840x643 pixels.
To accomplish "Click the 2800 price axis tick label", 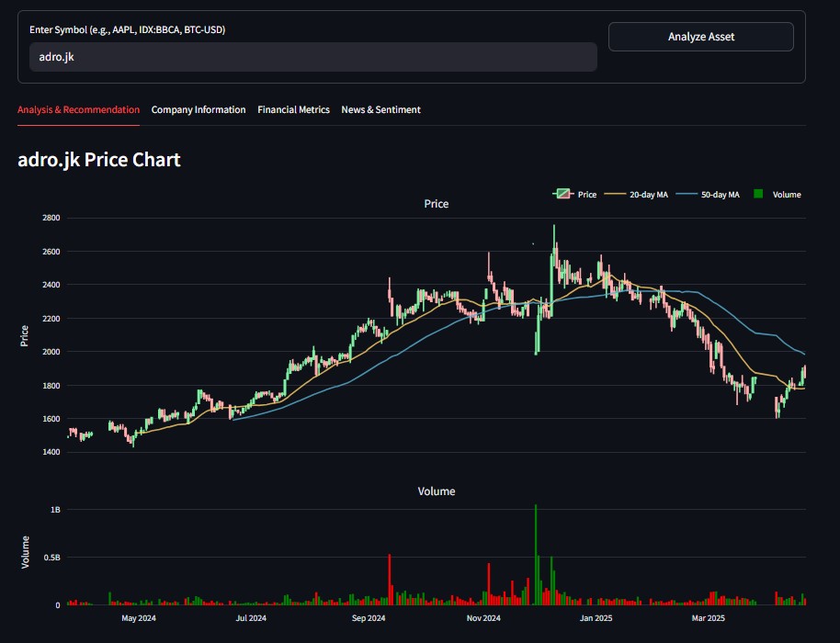I will click(x=51, y=218).
